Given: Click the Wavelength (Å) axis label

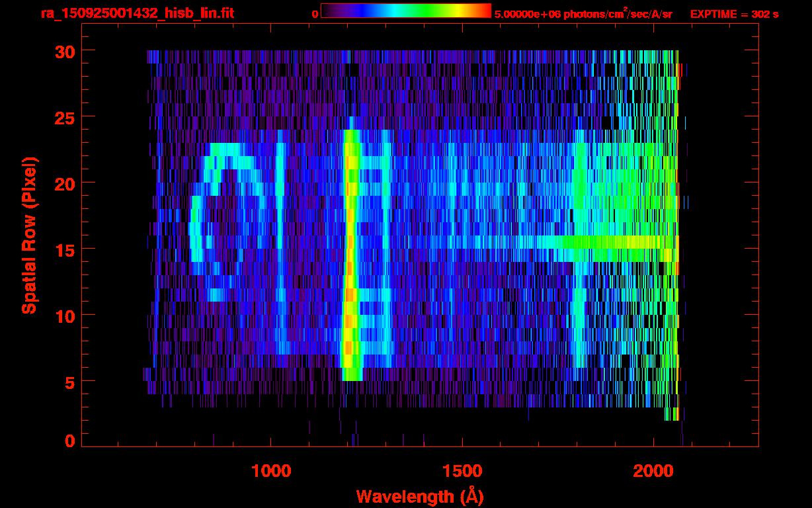Looking at the screenshot, I should (419, 496).
